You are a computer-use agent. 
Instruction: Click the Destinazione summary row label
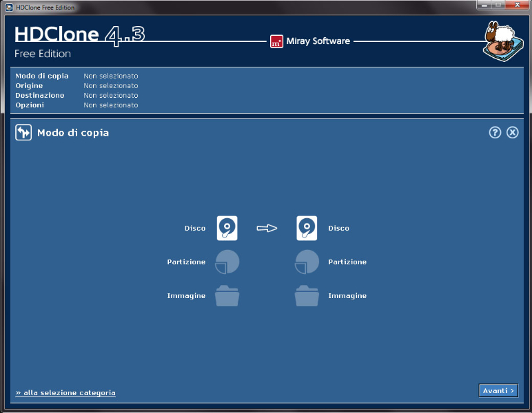point(40,95)
